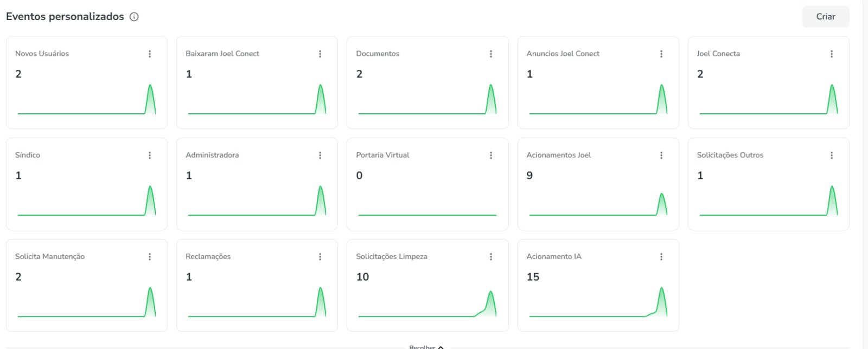Open options for Anuncios Joel Conect card
The image size is (868, 349).
(661, 54)
